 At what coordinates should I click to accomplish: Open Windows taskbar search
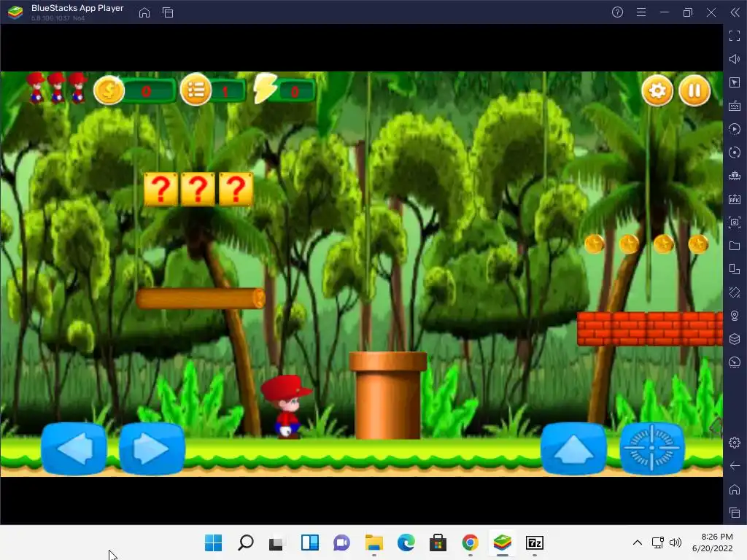pyautogui.click(x=245, y=542)
